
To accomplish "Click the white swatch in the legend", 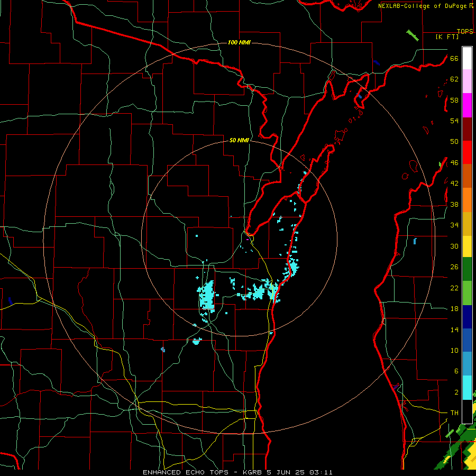I will [467, 58].
